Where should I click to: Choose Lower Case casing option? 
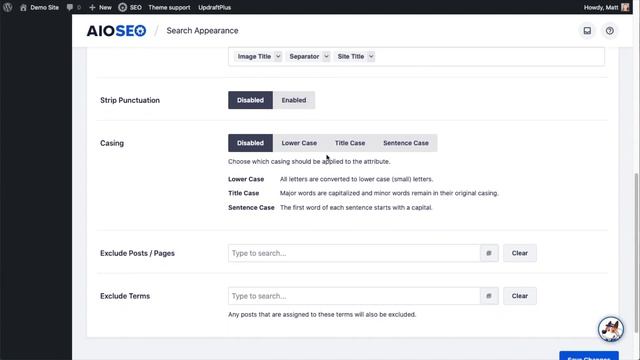tap(299, 143)
